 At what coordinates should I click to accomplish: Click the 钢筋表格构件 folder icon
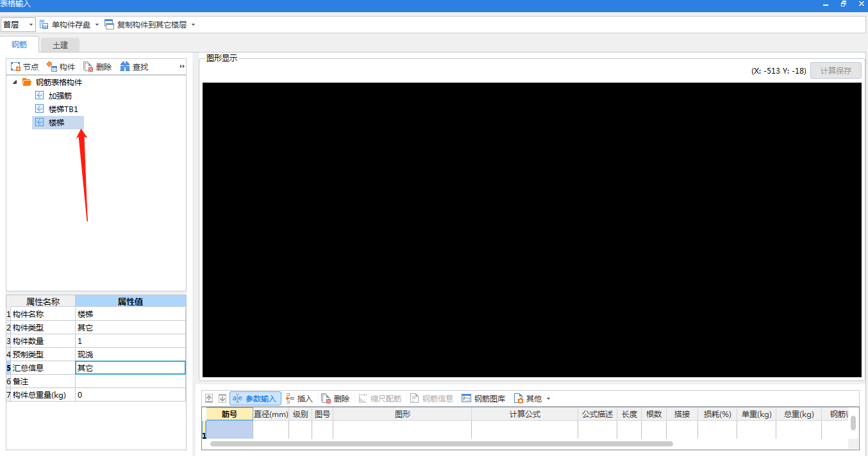(26, 82)
